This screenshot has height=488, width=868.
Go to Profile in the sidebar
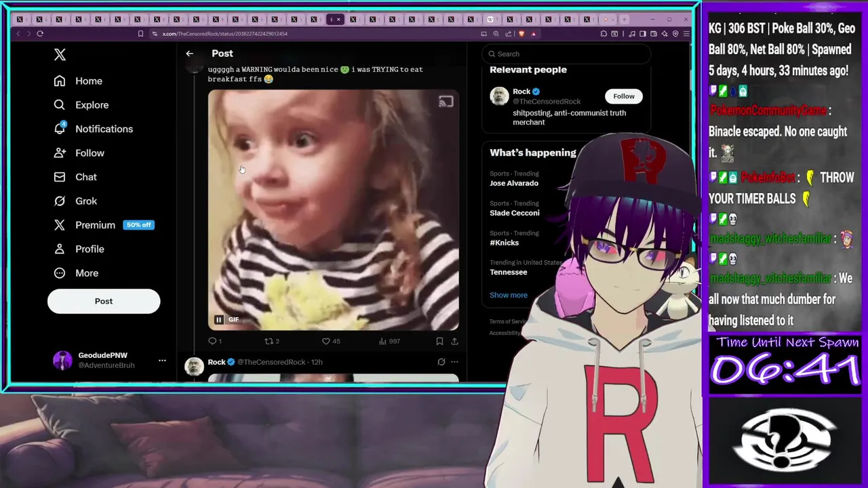79,249
